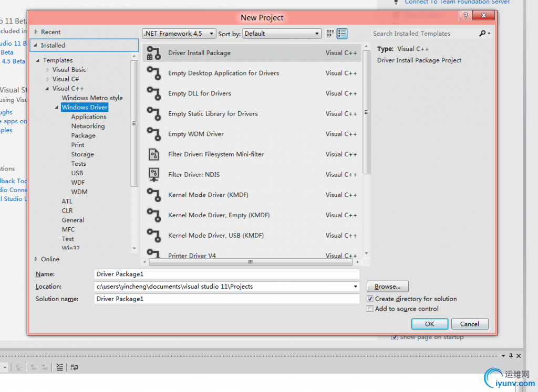The height and width of the screenshot is (392, 538).
Task: Switch to medium icons list view
Action: (x=342, y=34)
